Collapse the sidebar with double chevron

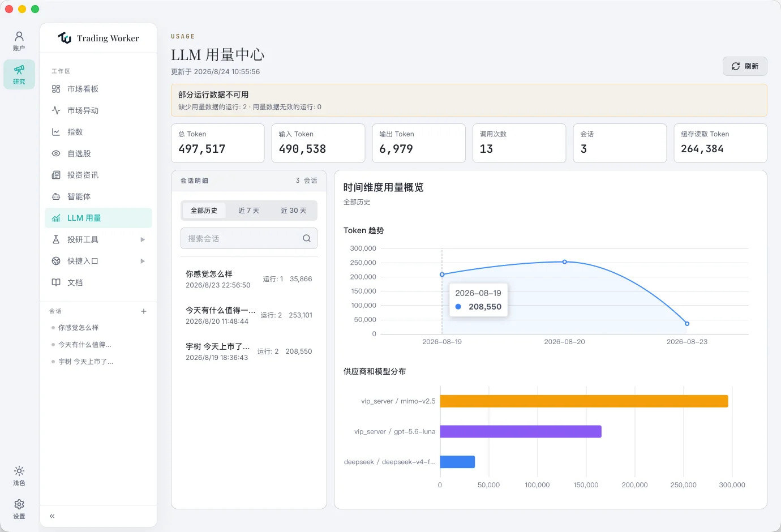(x=52, y=516)
